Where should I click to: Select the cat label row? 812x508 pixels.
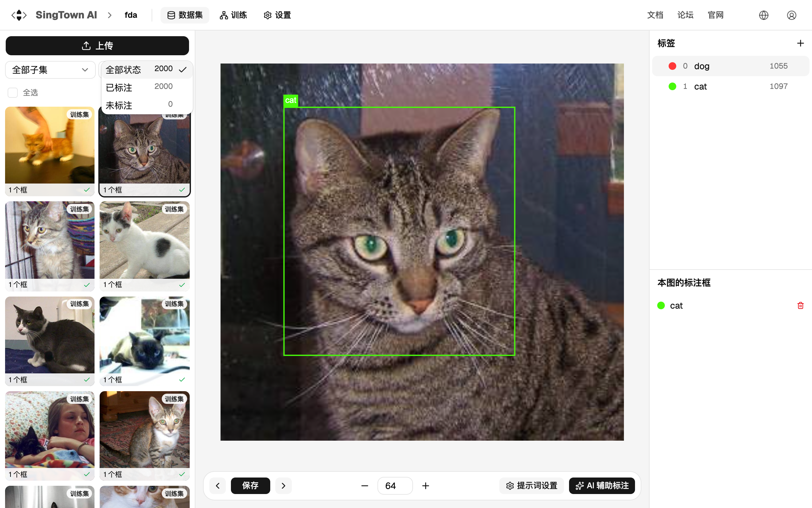click(730, 86)
